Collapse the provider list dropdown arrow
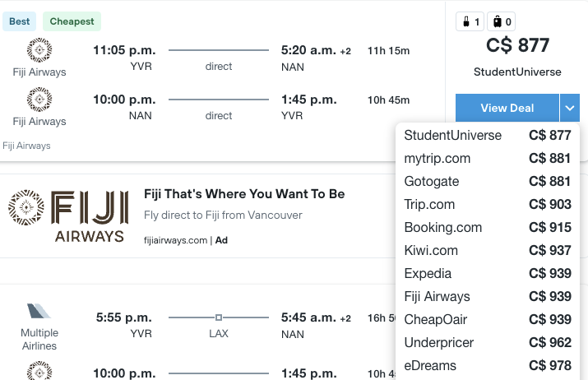 click(x=571, y=108)
